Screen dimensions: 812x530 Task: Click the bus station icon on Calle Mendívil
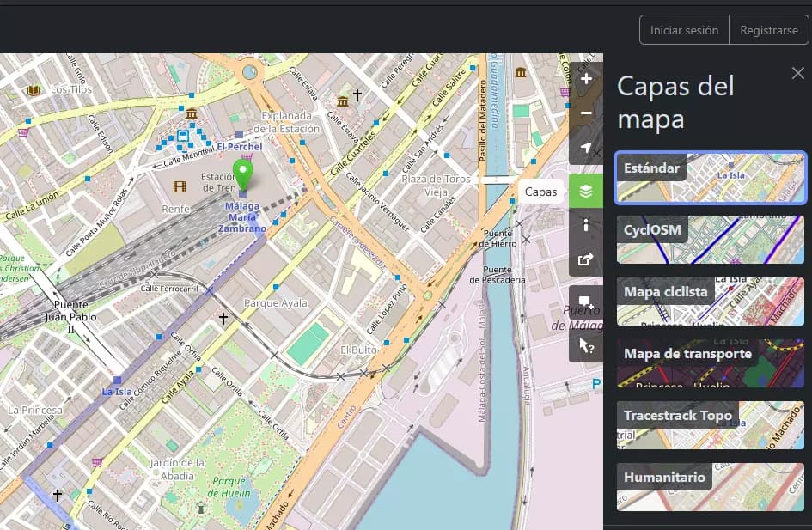click(x=183, y=136)
